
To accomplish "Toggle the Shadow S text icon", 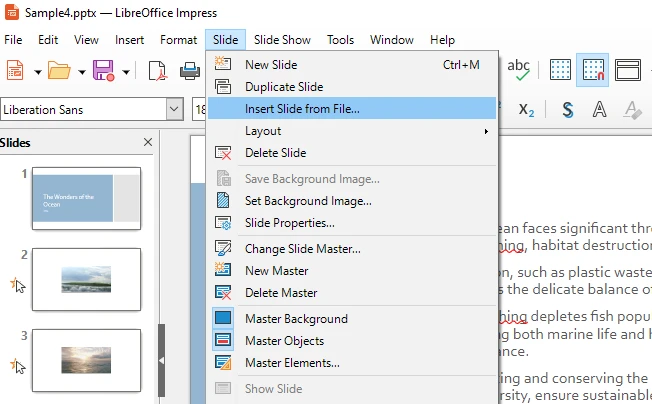I will click(568, 110).
